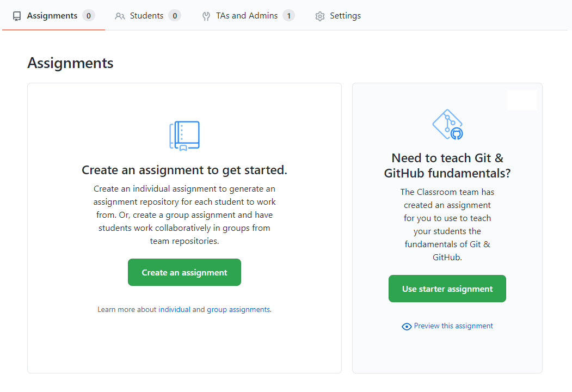The width and height of the screenshot is (572, 392).
Task: Click the paragraph starting "Create an individual assignment"
Action: tap(184, 215)
